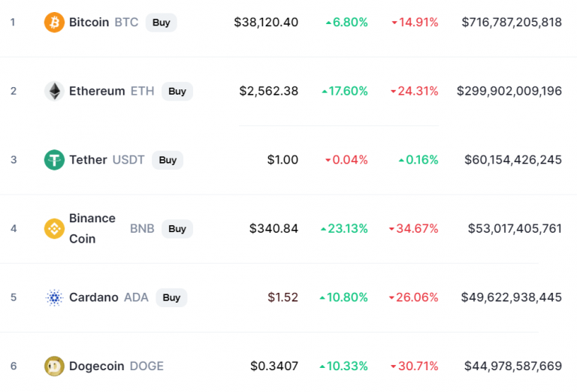Open the Cardano coin name link
Image resolution: width=577 pixels, height=392 pixels.
pos(94,297)
